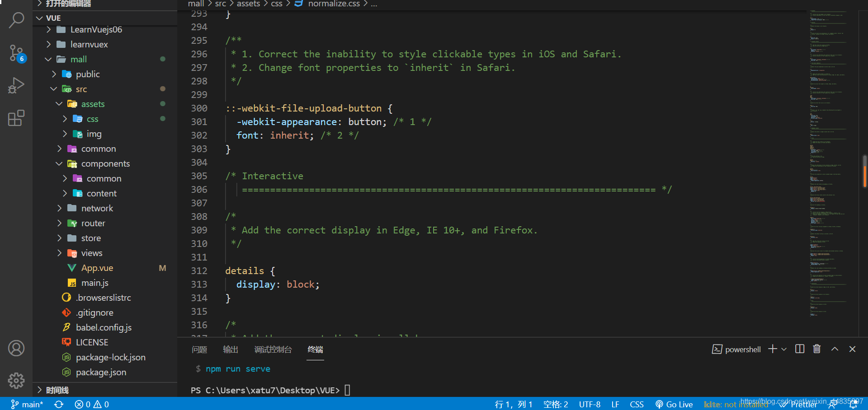The image size is (868, 410).
Task: Collapse the src folder
Action: [x=105, y=89]
